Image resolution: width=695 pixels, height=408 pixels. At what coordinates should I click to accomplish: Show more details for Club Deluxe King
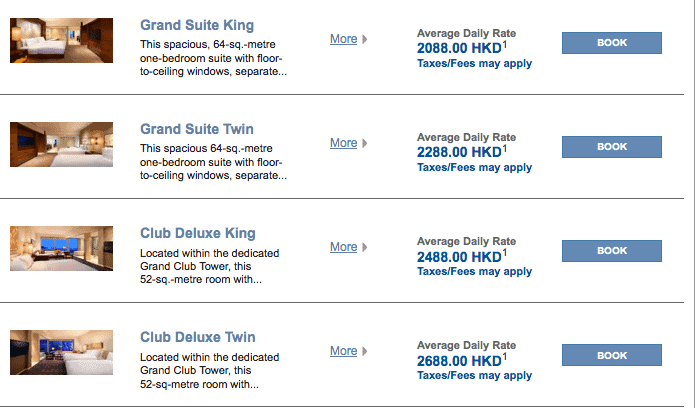pos(344,247)
